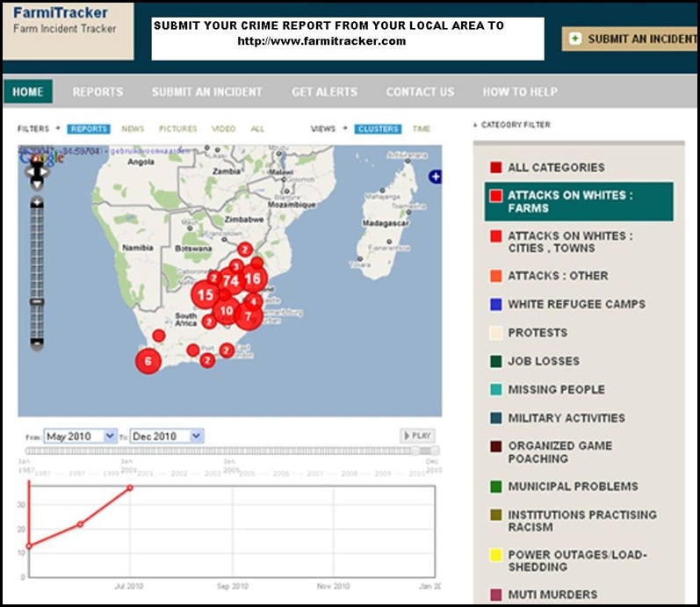Open SUBMIT AN INCIDENT in nav bar

click(x=206, y=92)
